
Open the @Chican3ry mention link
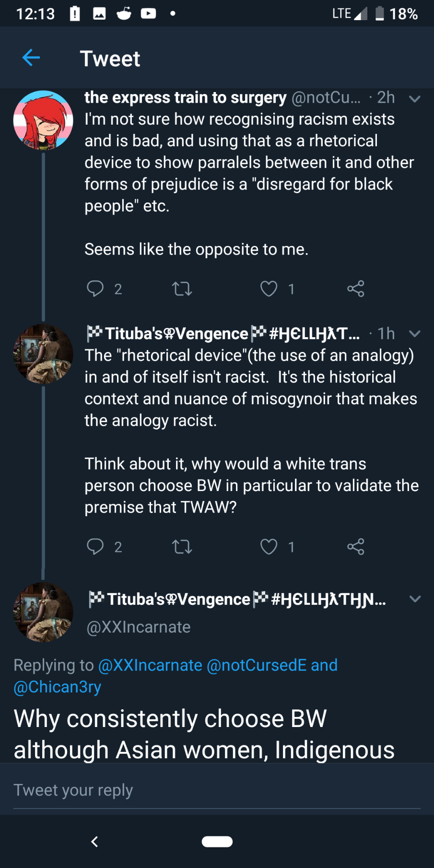coord(58,687)
